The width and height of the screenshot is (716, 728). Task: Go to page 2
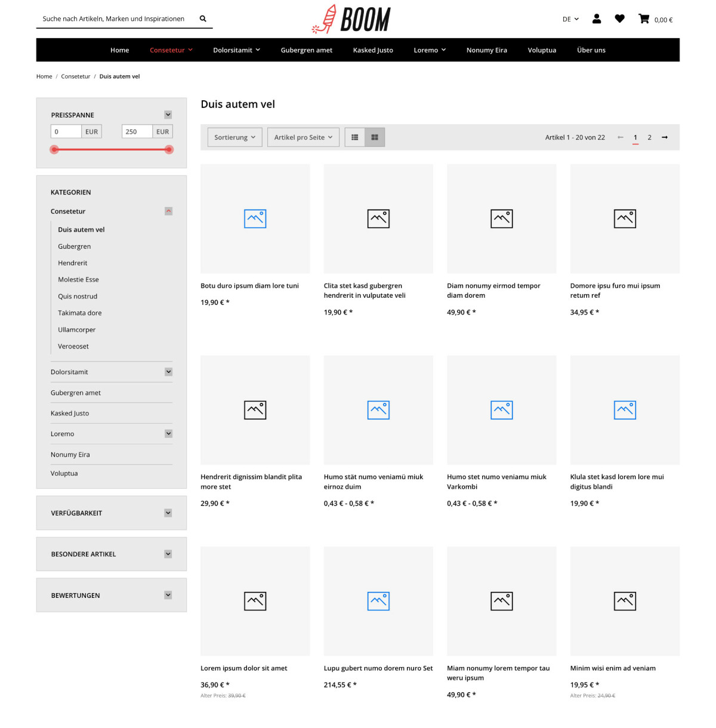pyautogui.click(x=650, y=137)
